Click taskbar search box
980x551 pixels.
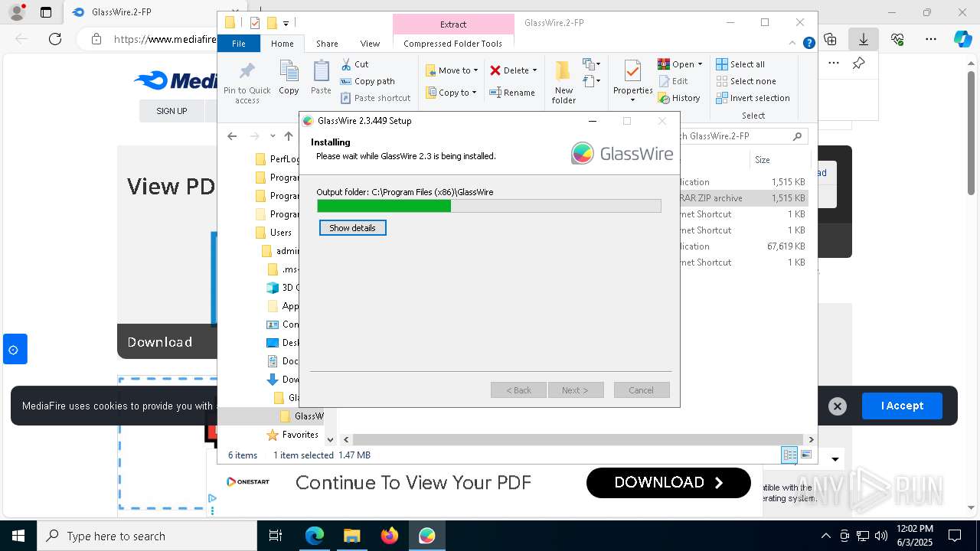click(x=147, y=536)
